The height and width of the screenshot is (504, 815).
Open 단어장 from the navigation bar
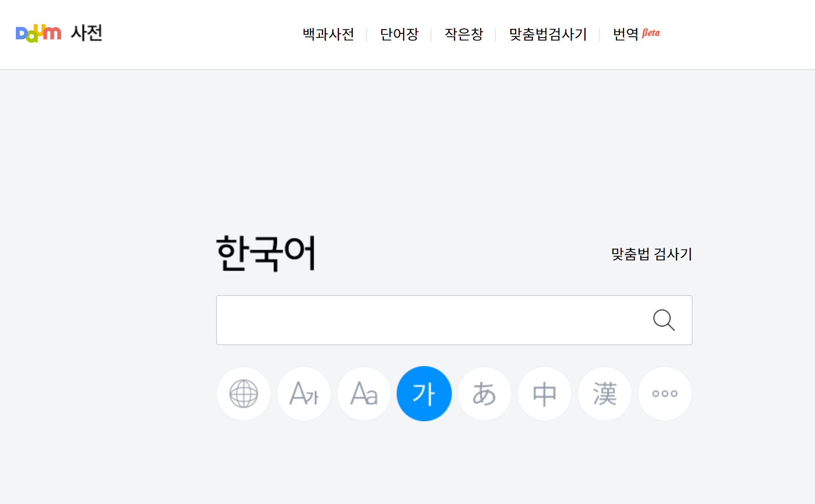pos(400,35)
